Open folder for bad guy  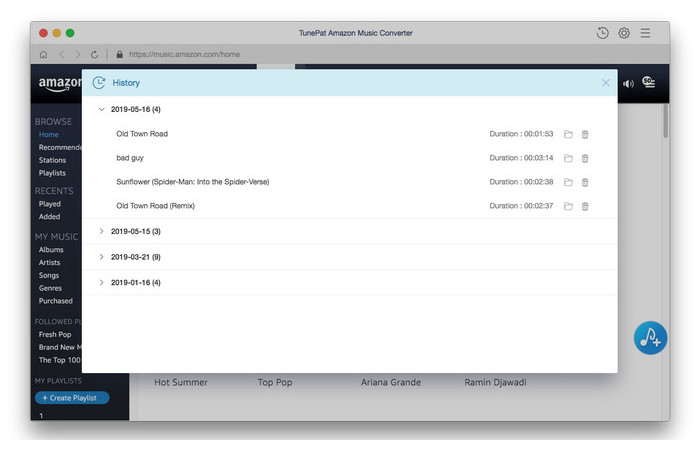coord(568,158)
